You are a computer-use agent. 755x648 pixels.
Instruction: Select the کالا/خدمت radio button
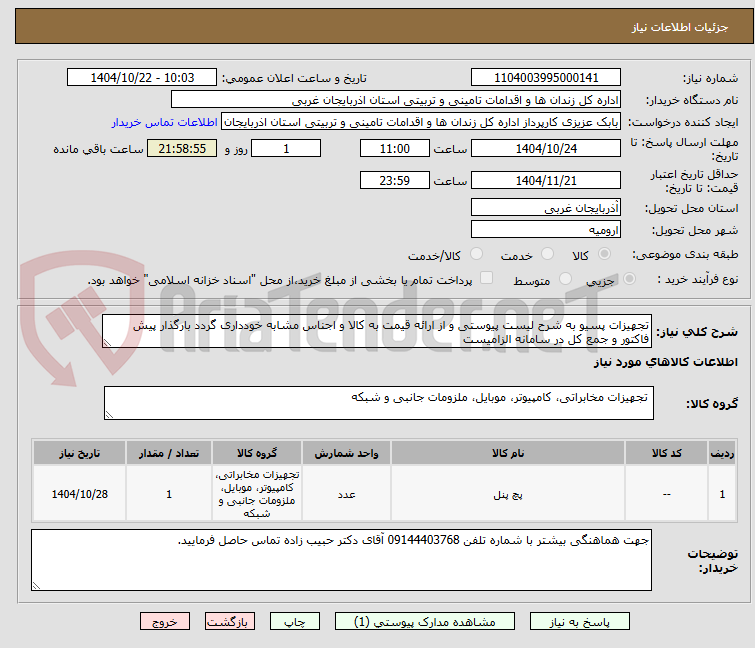coord(476,254)
